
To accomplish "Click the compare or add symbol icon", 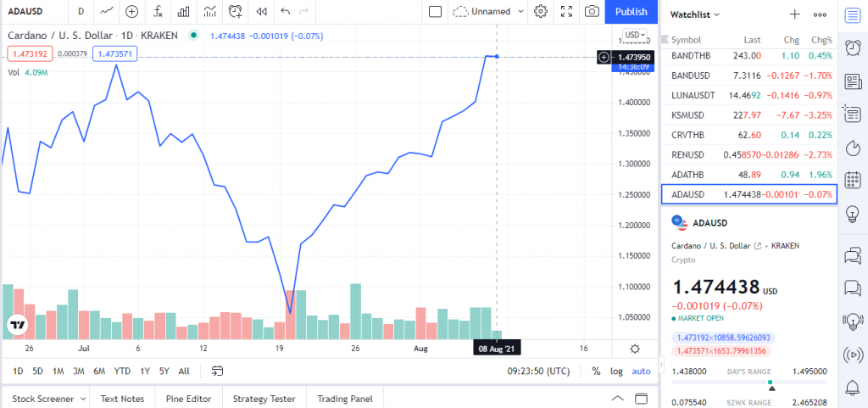I will point(131,11).
